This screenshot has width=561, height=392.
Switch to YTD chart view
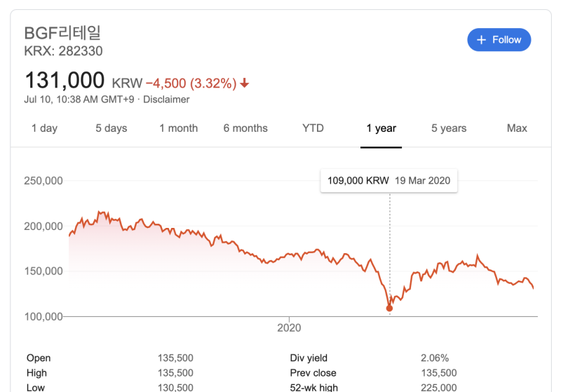click(x=313, y=128)
